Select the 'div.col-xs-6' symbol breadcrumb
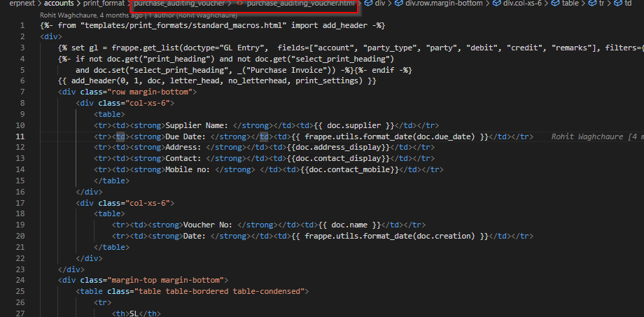The image size is (644, 317). 522,3
